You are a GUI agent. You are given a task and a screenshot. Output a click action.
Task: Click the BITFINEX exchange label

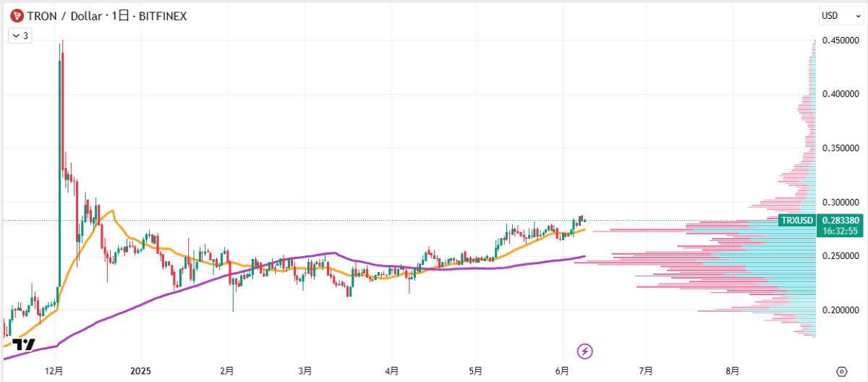pos(163,15)
